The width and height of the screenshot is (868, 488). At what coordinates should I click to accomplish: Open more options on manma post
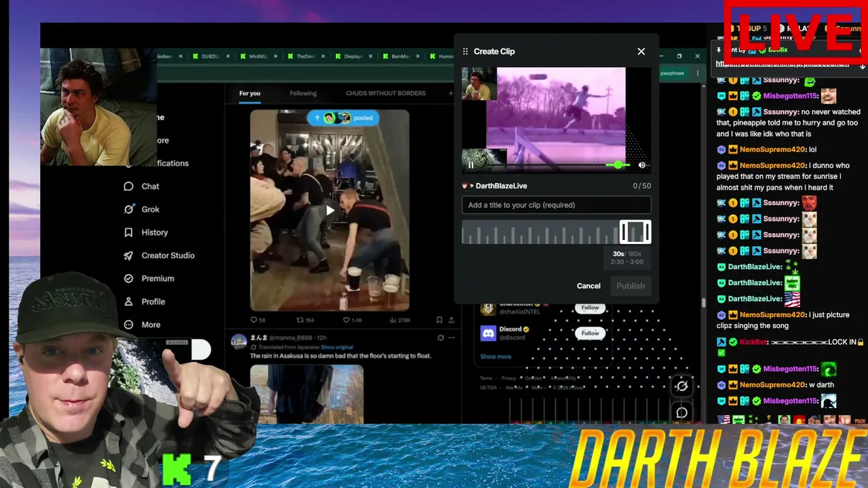[452, 338]
